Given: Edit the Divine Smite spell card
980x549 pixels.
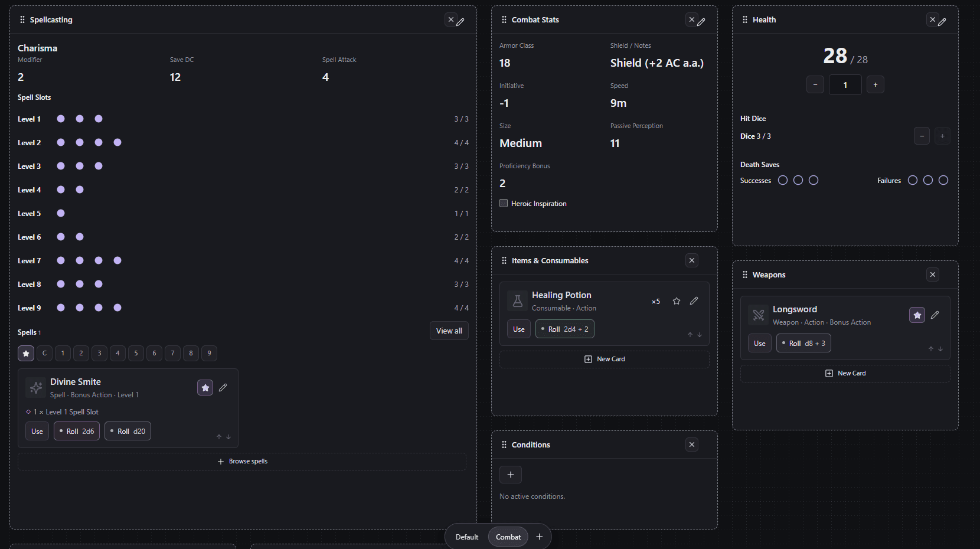Looking at the screenshot, I should (223, 388).
